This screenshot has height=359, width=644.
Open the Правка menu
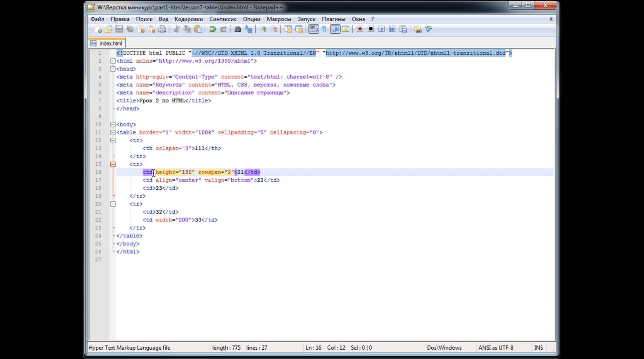120,19
